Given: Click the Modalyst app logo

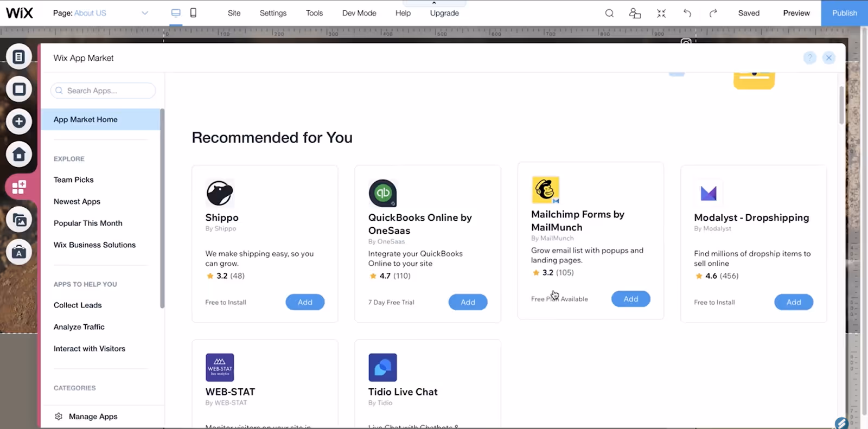Looking at the screenshot, I should tap(708, 193).
